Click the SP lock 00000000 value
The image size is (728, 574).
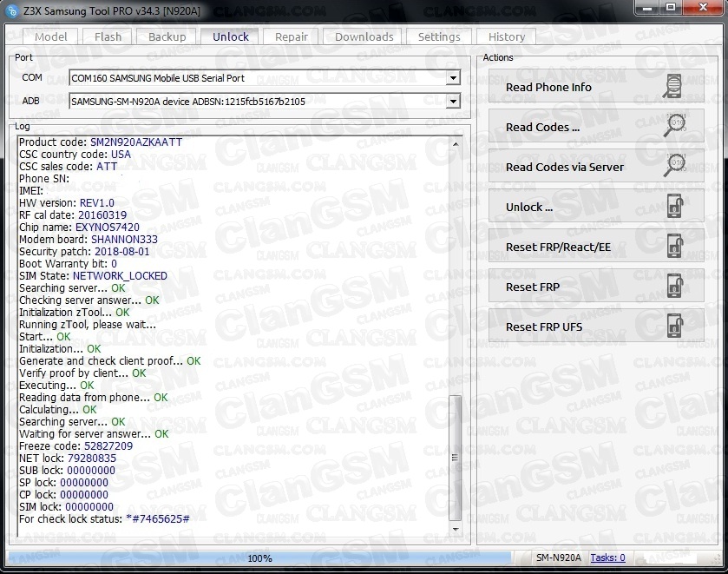tap(84, 483)
